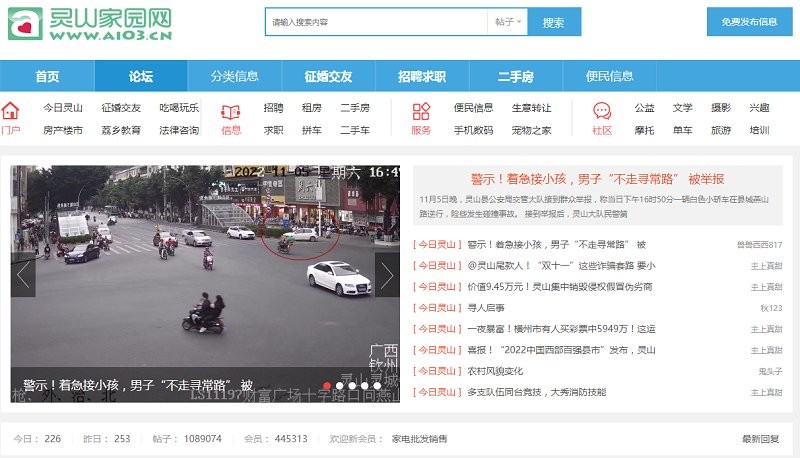800x458 pixels.
Task: Open the 农村风貌变化 post
Action: [x=495, y=371]
